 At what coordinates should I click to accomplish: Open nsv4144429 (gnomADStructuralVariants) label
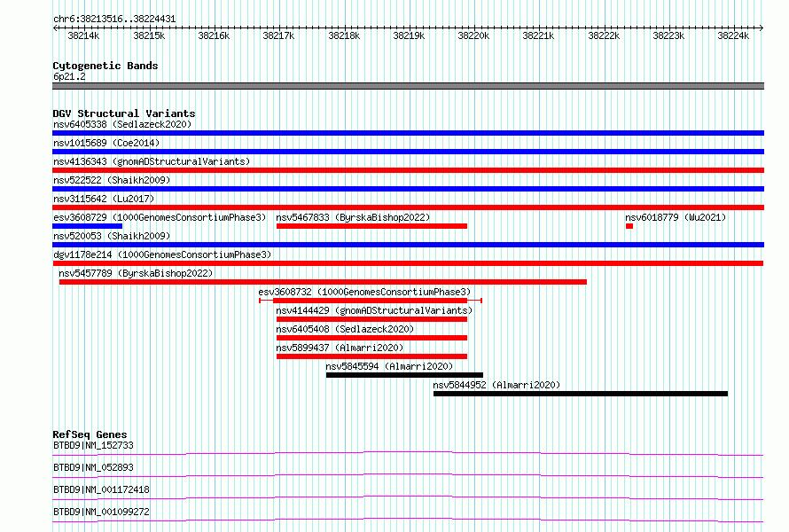pos(374,310)
